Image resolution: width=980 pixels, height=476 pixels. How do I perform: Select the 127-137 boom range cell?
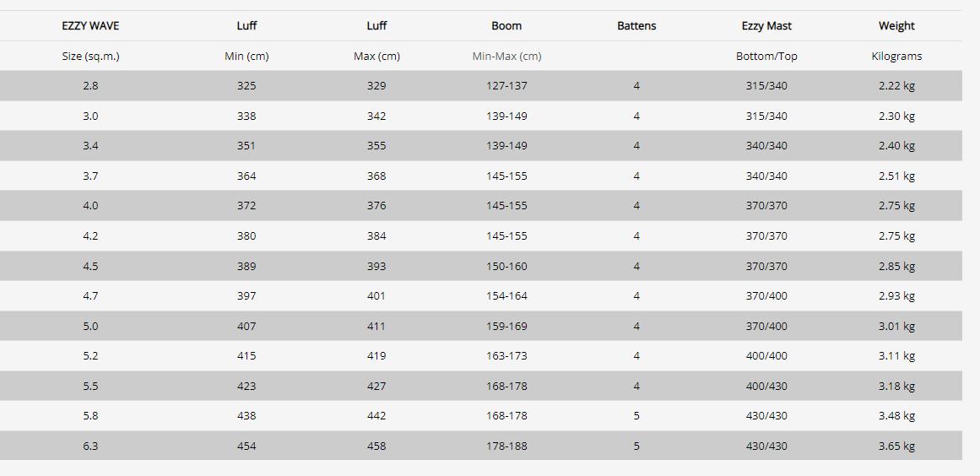coord(506,85)
